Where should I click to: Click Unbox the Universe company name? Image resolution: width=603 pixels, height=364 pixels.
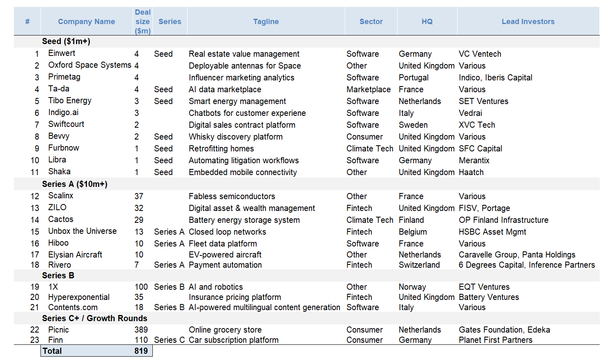tap(83, 231)
